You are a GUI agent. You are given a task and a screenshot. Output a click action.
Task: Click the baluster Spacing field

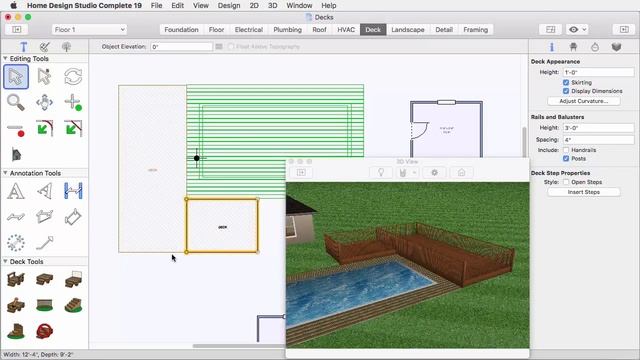598,140
